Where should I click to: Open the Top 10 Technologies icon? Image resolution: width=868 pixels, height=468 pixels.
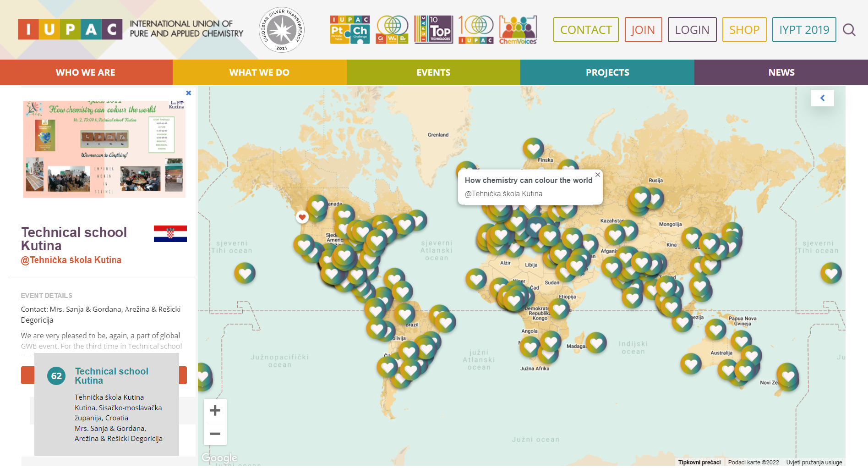tap(433, 30)
